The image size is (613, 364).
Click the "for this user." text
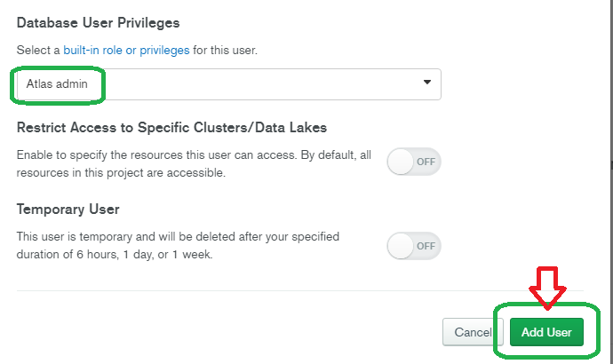pyautogui.click(x=225, y=51)
